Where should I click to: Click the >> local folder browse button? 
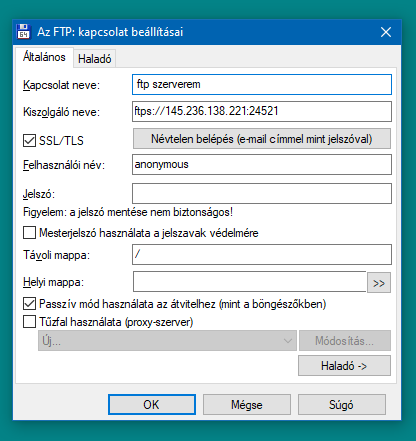[x=379, y=283]
